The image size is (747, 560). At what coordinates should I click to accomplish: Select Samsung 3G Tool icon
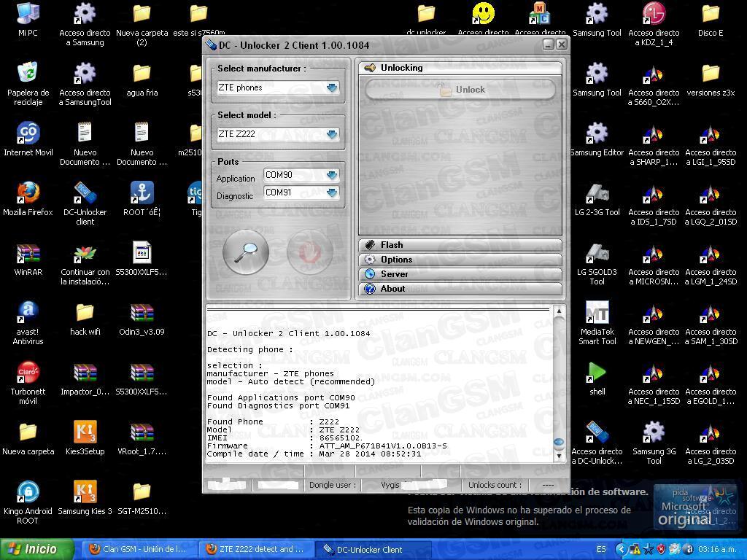[654, 443]
